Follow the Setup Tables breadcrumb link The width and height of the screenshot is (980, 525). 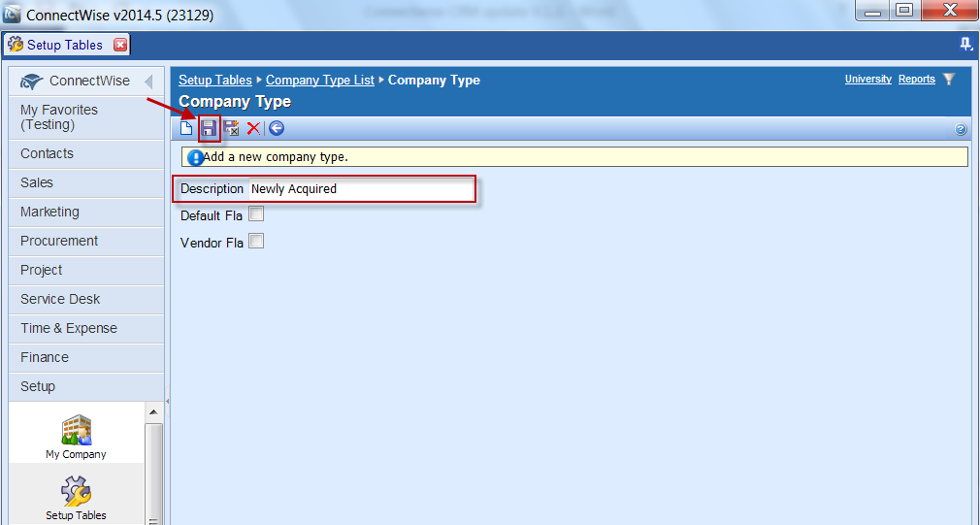click(x=215, y=80)
